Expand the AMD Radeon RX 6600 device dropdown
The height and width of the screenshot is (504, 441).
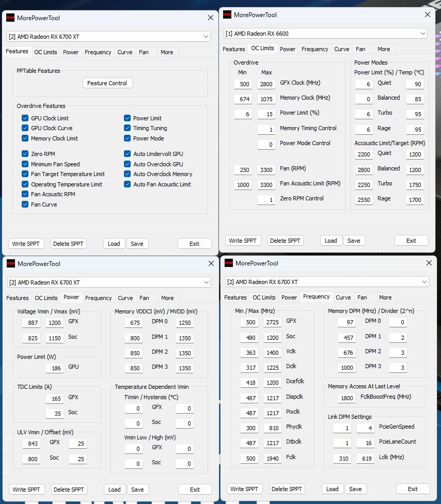(325, 34)
